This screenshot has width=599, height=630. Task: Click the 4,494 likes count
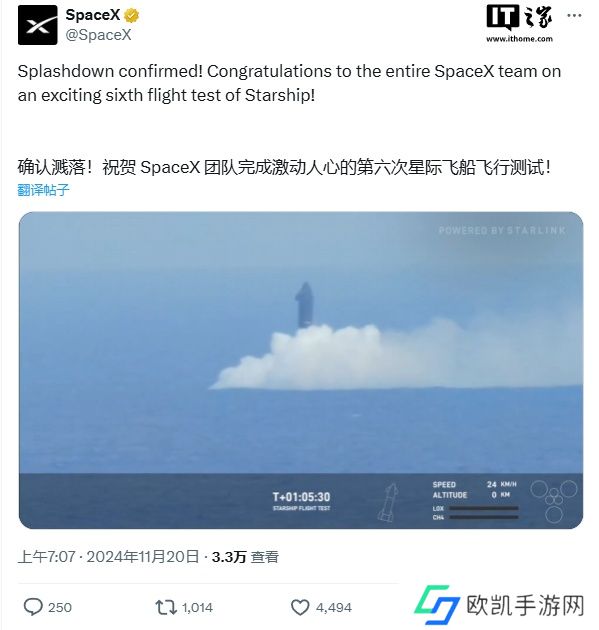pyautogui.click(x=333, y=607)
